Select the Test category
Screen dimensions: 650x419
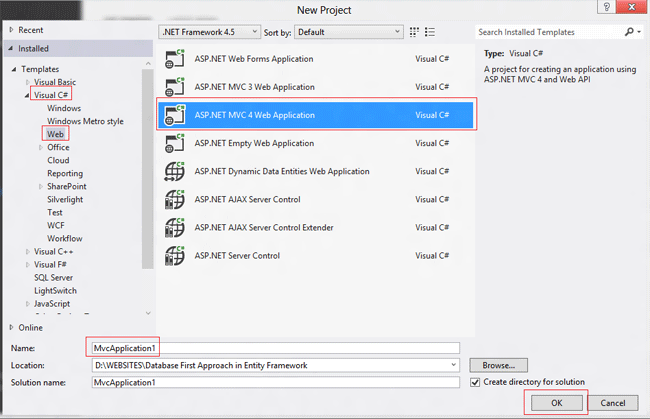[x=55, y=213]
